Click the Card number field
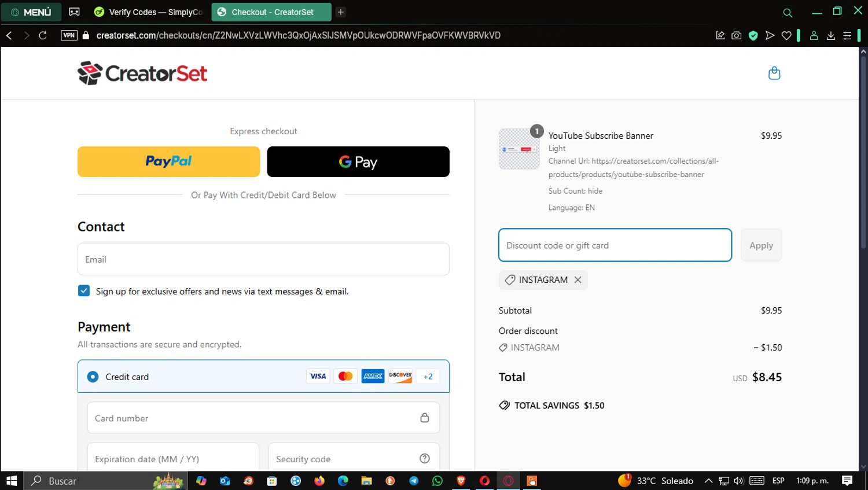 tap(263, 418)
